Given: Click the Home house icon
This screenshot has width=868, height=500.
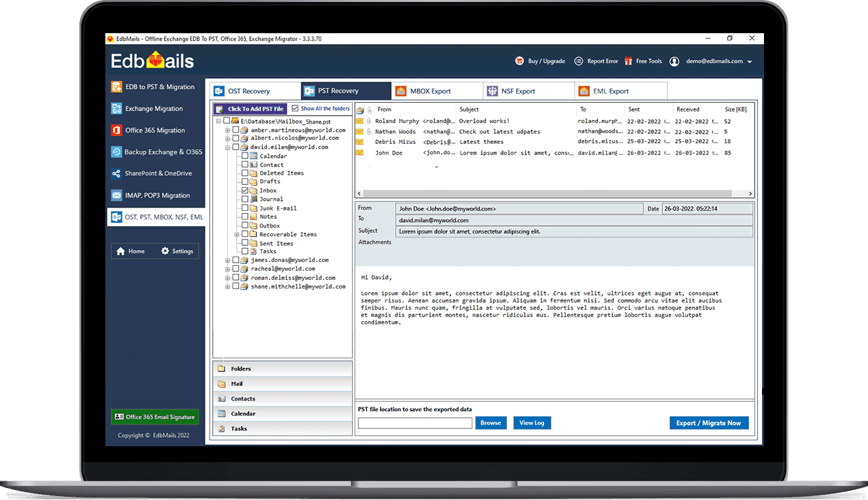Looking at the screenshot, I should click(x=121, y=251).
